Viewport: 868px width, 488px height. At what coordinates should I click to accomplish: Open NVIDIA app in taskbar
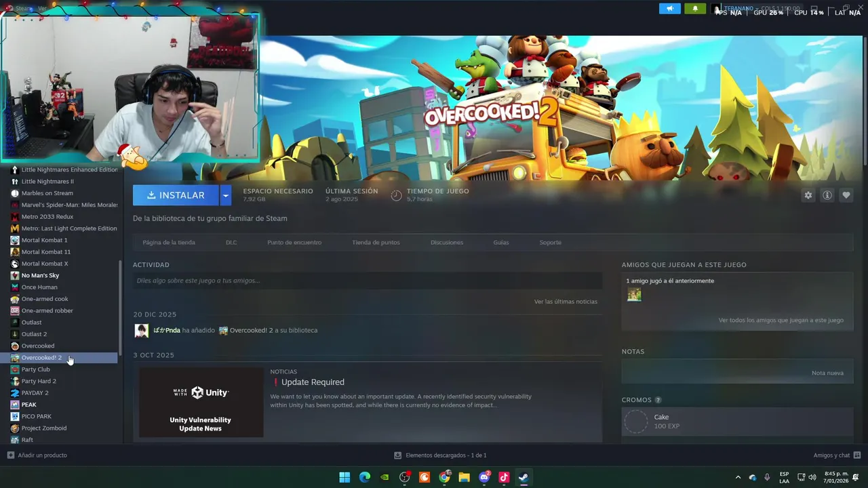tap(384, 477)
